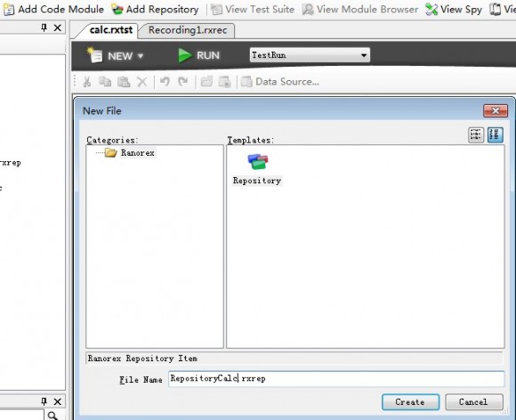Viewport: 516px width, 420px height.
Task: Switch templates to large icons view
Action: tap(496, 134)
